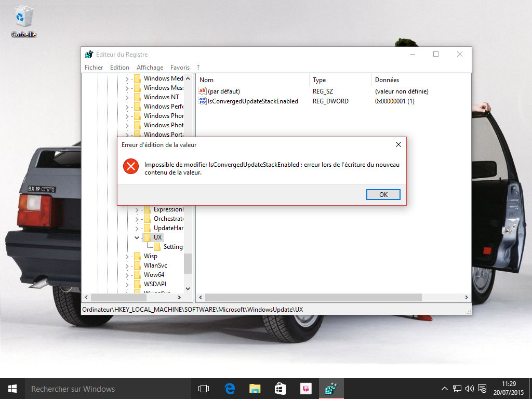Launch Microsoft Edge from the taskbar

(230, 389)
